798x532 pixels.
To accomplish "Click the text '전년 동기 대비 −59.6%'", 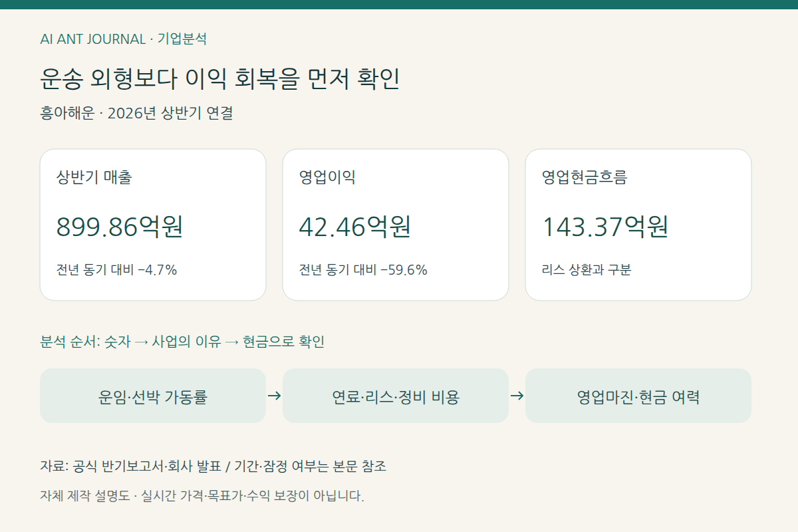I will click(x=363, y=270).
